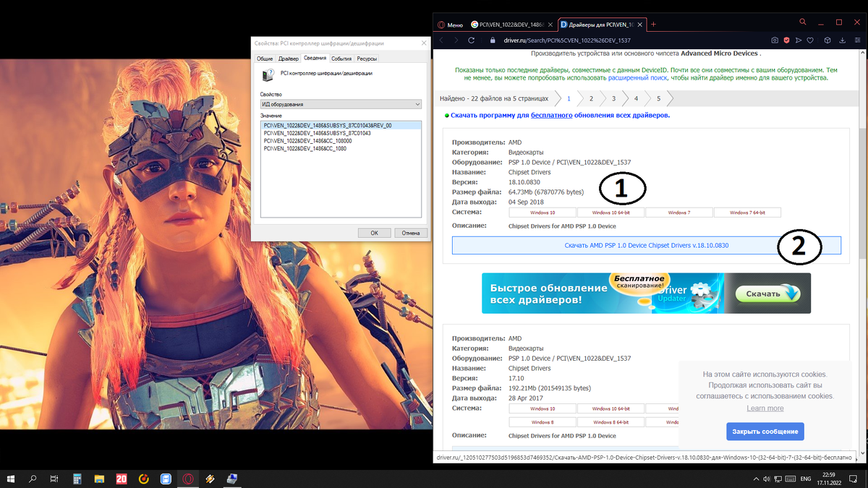Open the Windows Start menu
Image resolution: width=868 pixels, height=488 pixels.
[12, 479]
